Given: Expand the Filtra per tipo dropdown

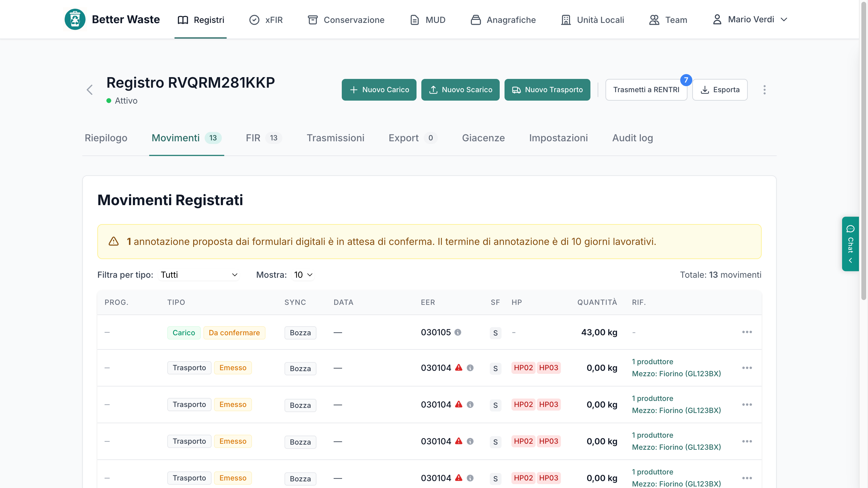Looking at the screenshot, I should tap(199, 275).
